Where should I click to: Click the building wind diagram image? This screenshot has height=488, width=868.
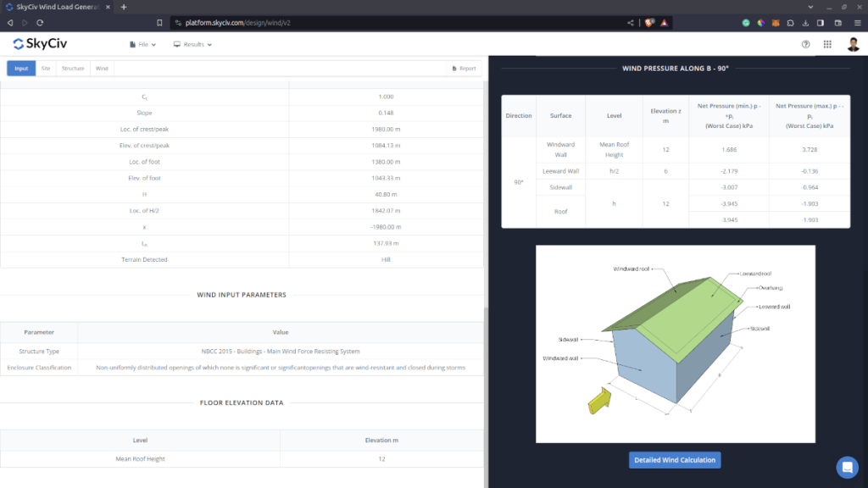675,343
